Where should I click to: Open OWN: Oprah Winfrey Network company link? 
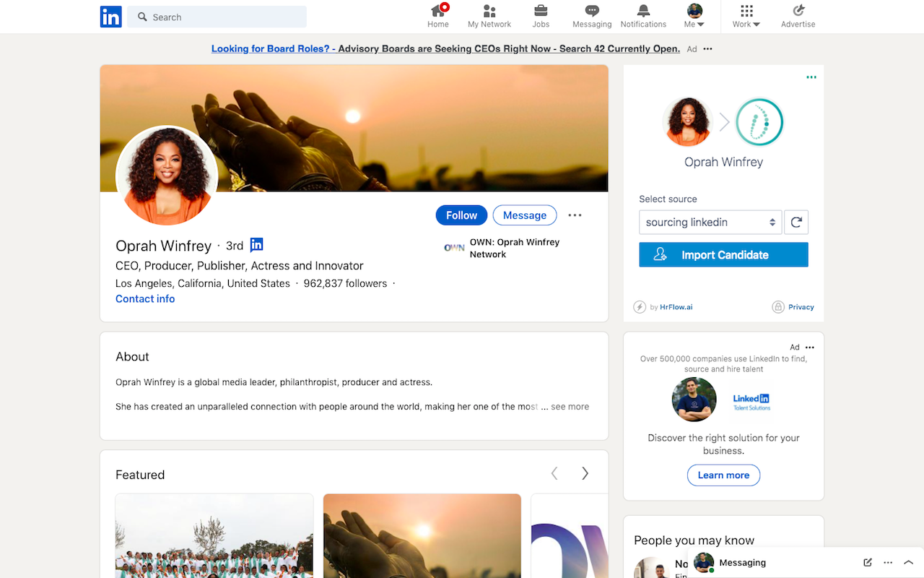[514, 248]
